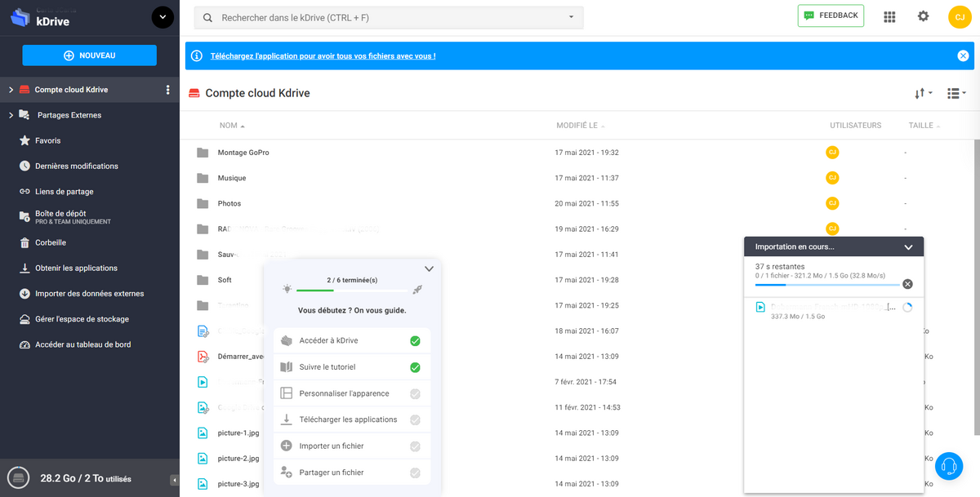This screenshot has width=980, height=497.
Task: Click the Gérer l'espace de stockage icon
Action: click(24, 319)
